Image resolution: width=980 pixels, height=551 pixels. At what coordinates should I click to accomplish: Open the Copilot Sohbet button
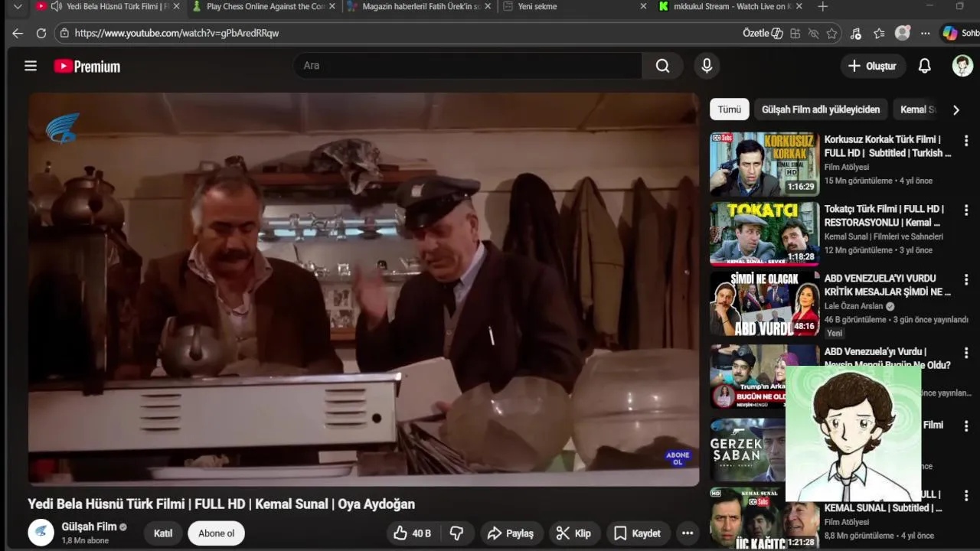(960, 33)
